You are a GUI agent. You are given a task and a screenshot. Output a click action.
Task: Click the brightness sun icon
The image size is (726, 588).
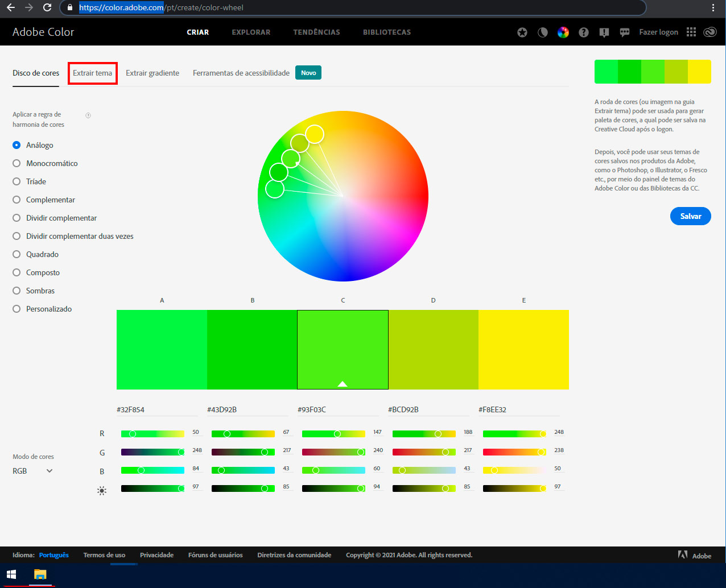pos(102,491)
